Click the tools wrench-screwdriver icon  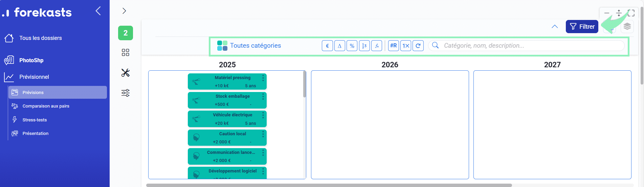[126, 73]
